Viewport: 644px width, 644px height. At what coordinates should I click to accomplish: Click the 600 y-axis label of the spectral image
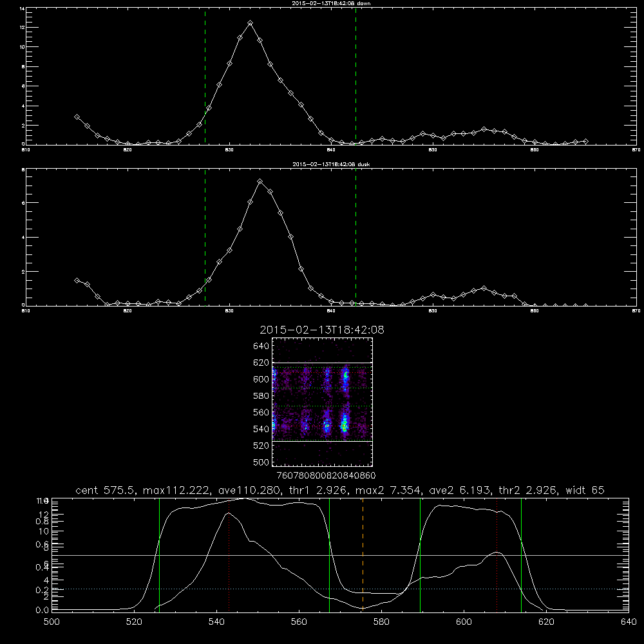coord(261,379)
